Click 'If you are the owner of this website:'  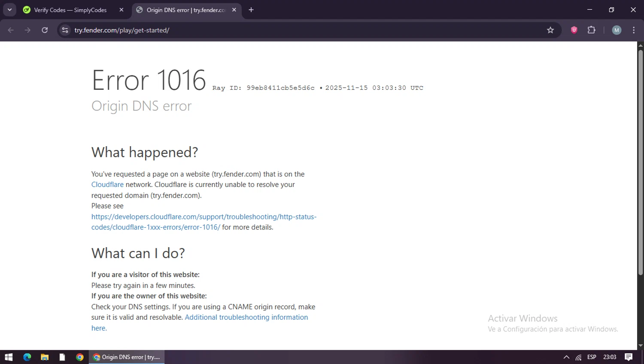pyautogui.click(x=149, y=296)
